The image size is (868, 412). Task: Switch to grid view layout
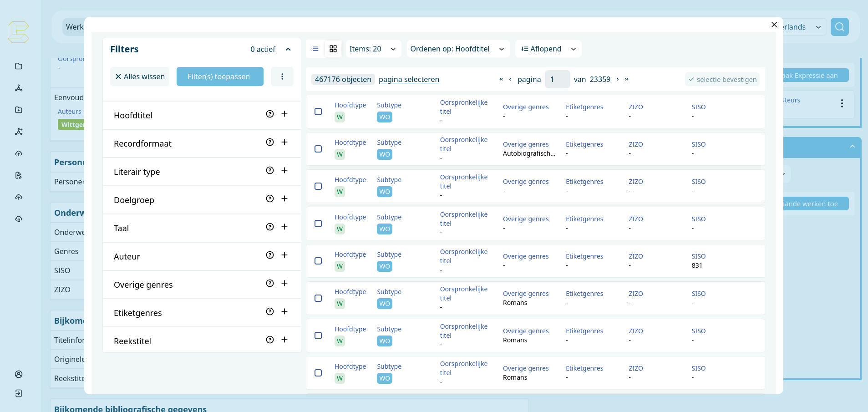333,49
